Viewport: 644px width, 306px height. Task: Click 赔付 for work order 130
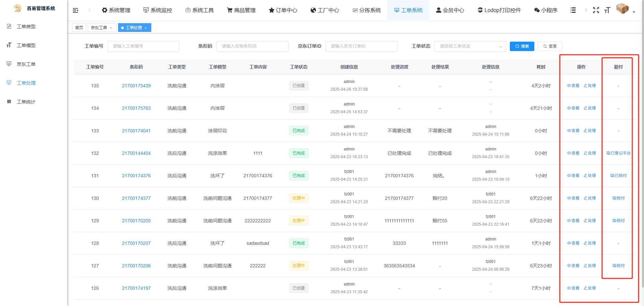(619, 198)
